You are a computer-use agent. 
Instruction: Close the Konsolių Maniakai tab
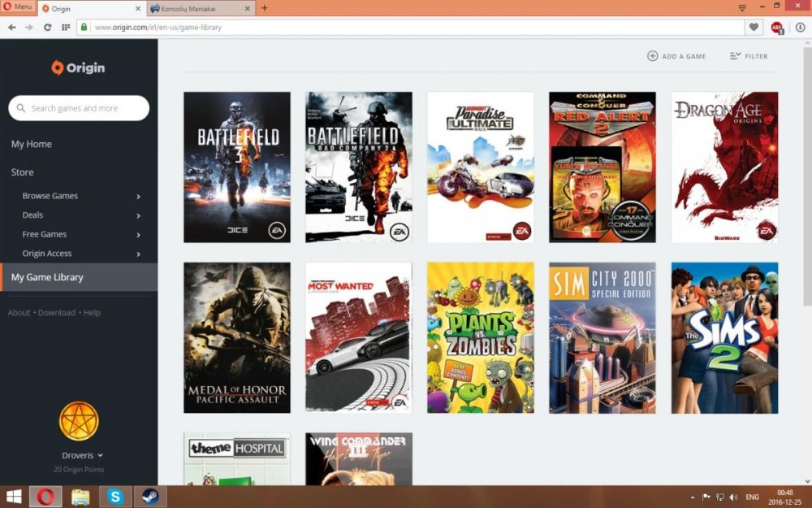click(248, 9)
